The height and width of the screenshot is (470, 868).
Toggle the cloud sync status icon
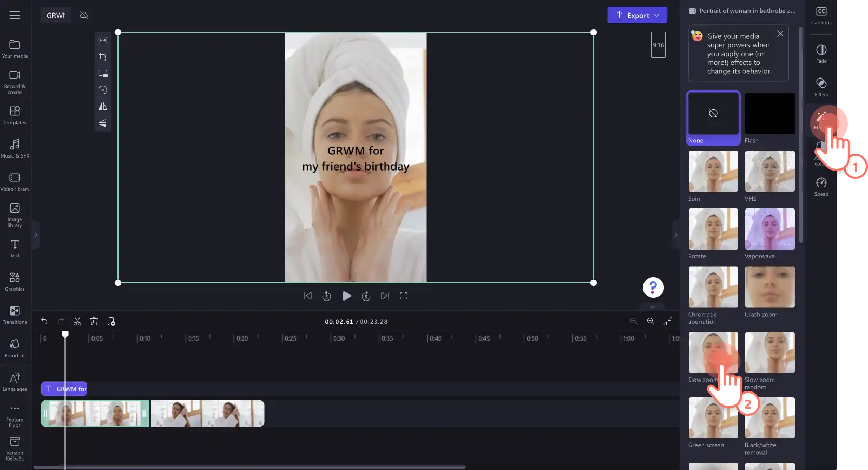coord(84,15)
